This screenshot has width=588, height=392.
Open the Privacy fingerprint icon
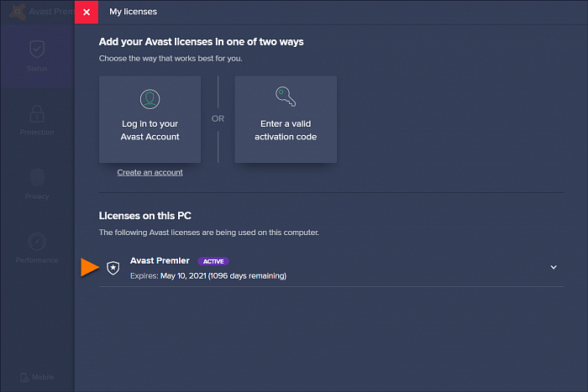(36, 178)
